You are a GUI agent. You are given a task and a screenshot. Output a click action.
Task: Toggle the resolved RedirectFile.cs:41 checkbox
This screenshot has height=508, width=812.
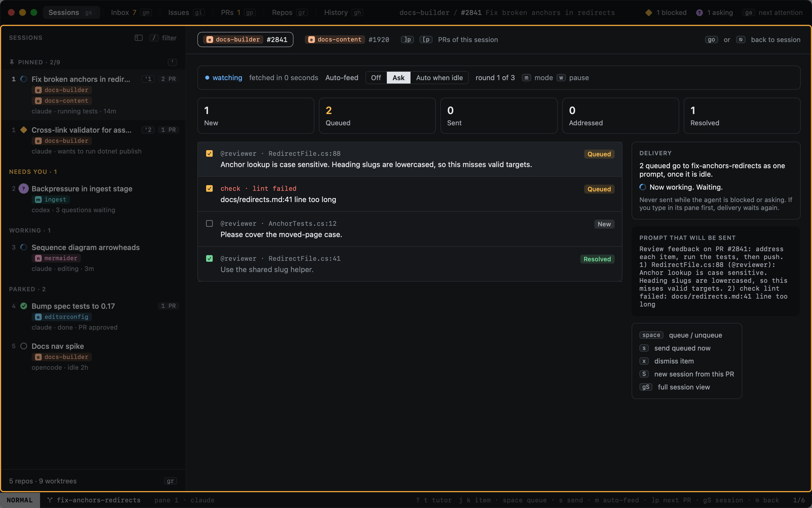[x=209, y=258]
